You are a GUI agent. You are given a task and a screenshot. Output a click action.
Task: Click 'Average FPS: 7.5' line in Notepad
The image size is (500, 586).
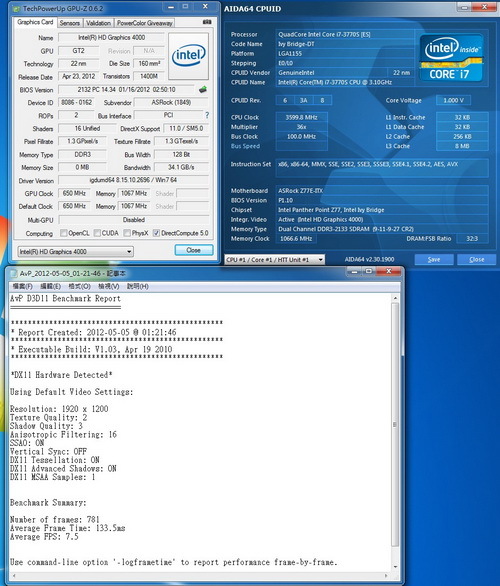44,537
